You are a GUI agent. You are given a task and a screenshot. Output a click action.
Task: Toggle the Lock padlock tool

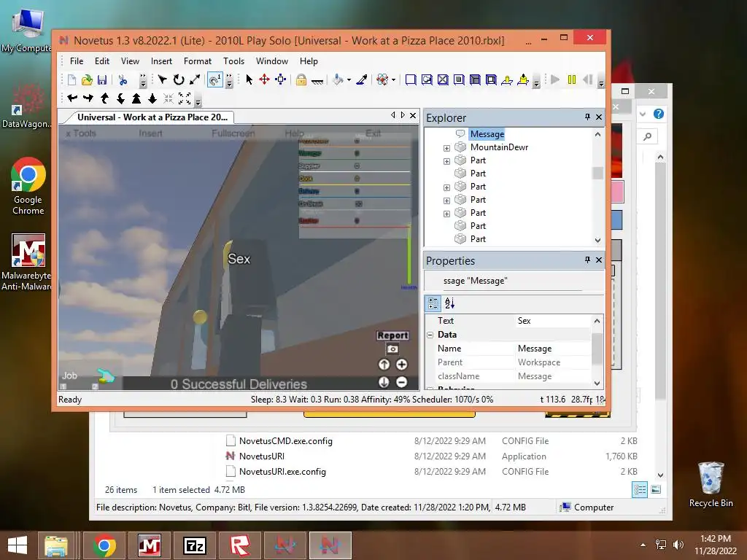(301, 79)
